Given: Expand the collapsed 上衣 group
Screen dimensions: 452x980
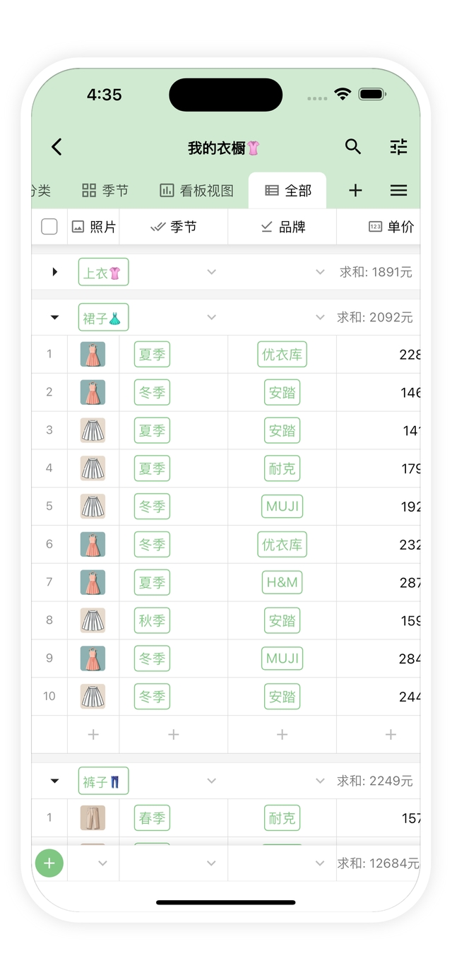Looking at the screenshot, I should [55, 272].
